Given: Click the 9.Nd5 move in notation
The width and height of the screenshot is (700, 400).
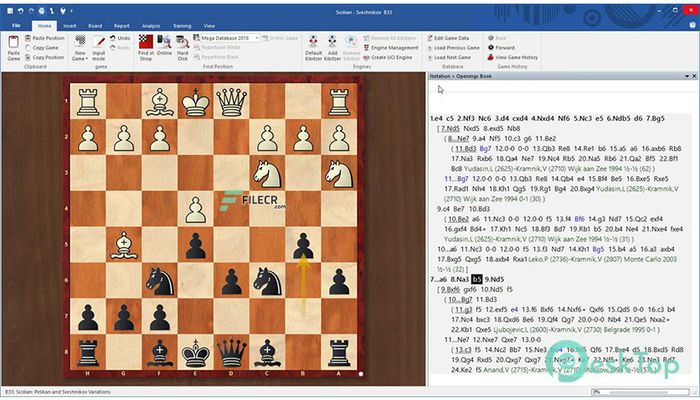Looking at the screenshot, I should coord(494,279).
